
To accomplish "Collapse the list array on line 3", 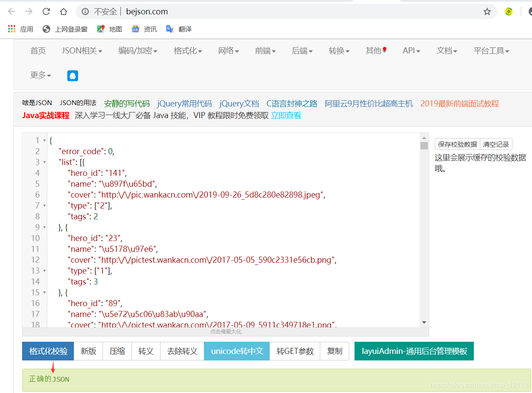I will [45, 162].
